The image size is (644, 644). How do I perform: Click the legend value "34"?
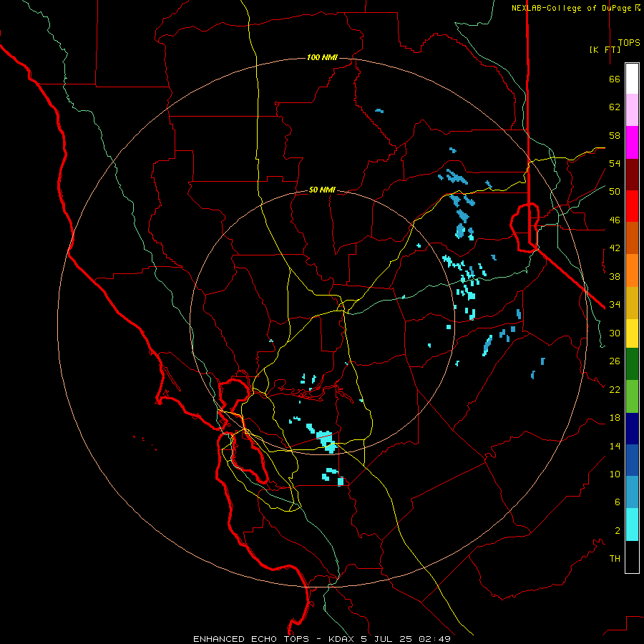(x=615, y=305)
